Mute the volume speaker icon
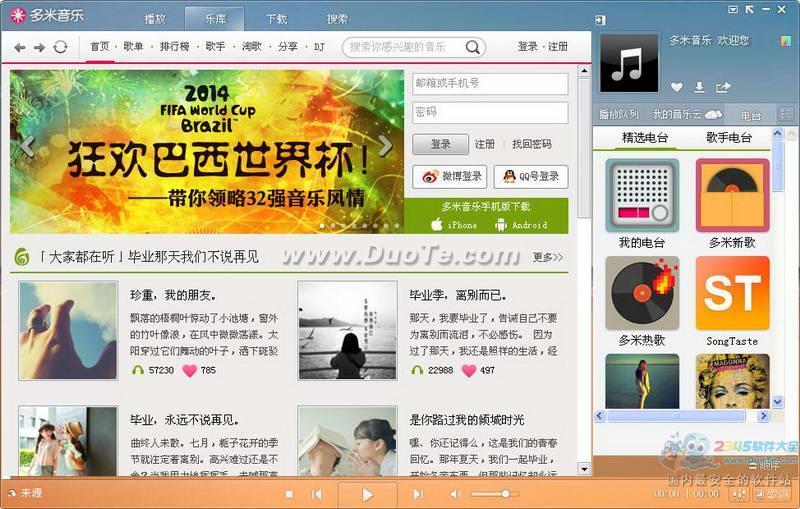The width and height of the screenshot is (800, 509). pos(455,494)
